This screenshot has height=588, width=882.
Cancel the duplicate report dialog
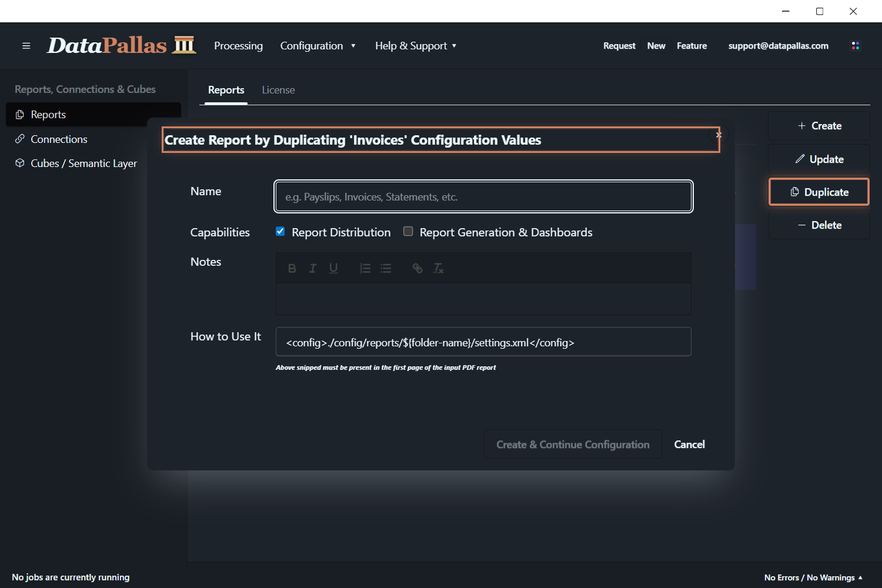(x=689, y=445)
